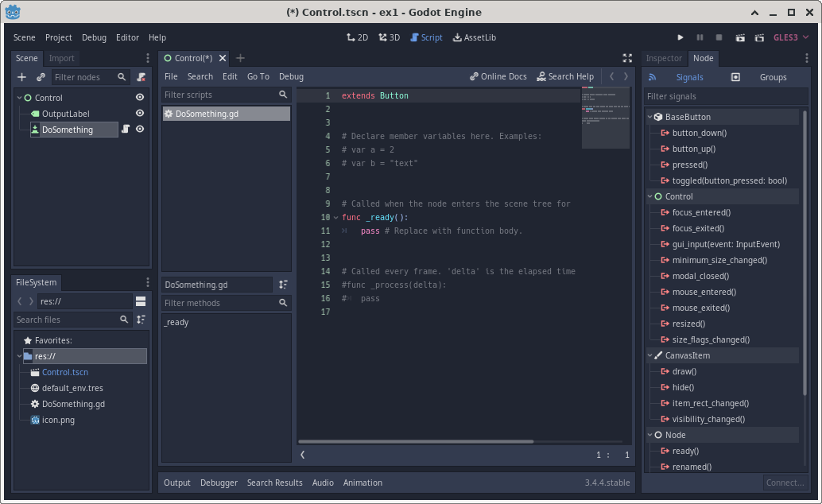This screenshot has height=504, width=822.
Task: Instance a scene file using chain-link icon
Action: (x=41, y=77)
